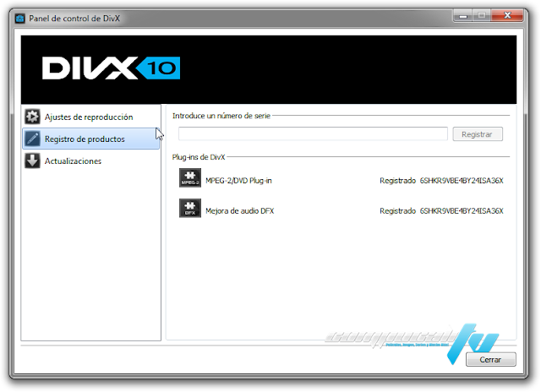
Task: Click Registrado status of MPEG-2/DVD Plug-in
Action: [398, 181]
